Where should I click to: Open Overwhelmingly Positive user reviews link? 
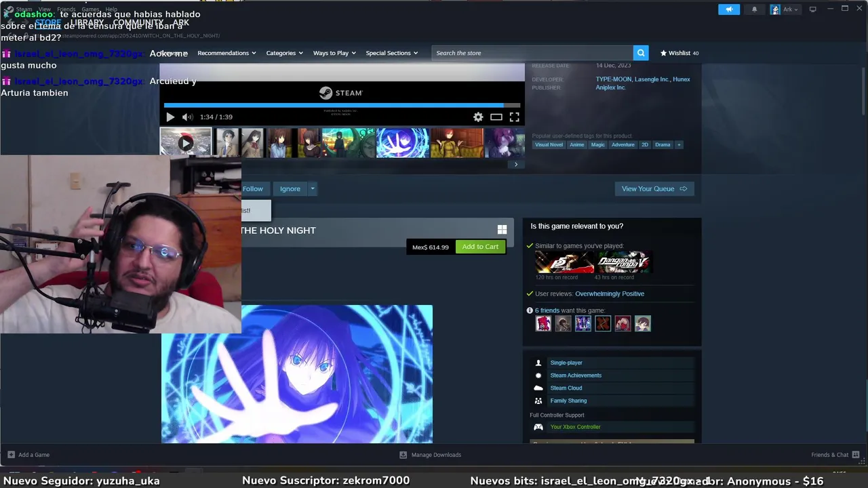(x=610, y=293)
